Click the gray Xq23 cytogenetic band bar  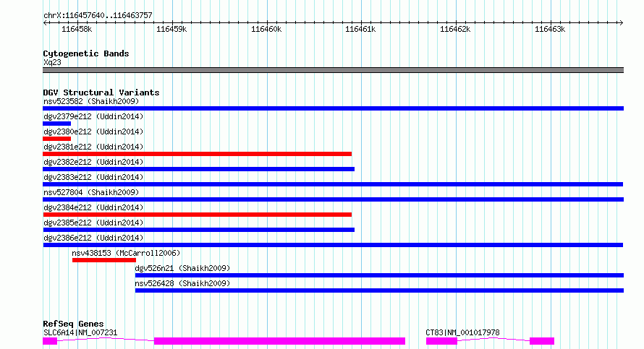click(333, 70)
